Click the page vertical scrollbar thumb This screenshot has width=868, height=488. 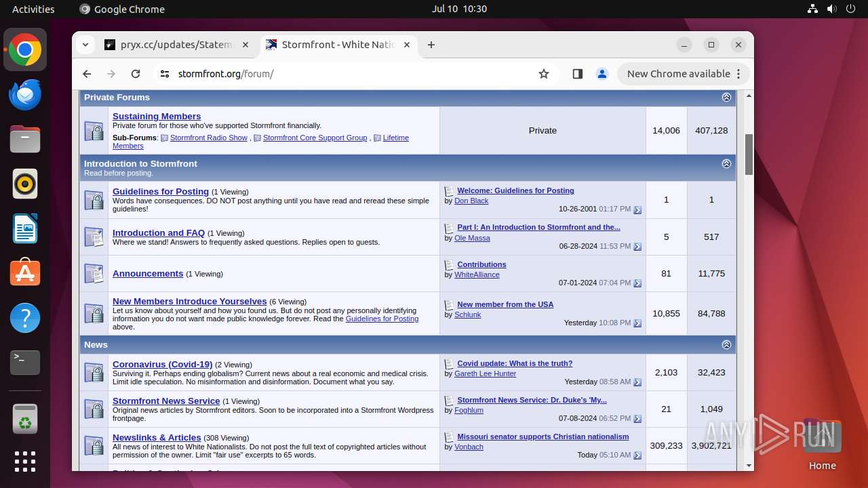[749, 155]
